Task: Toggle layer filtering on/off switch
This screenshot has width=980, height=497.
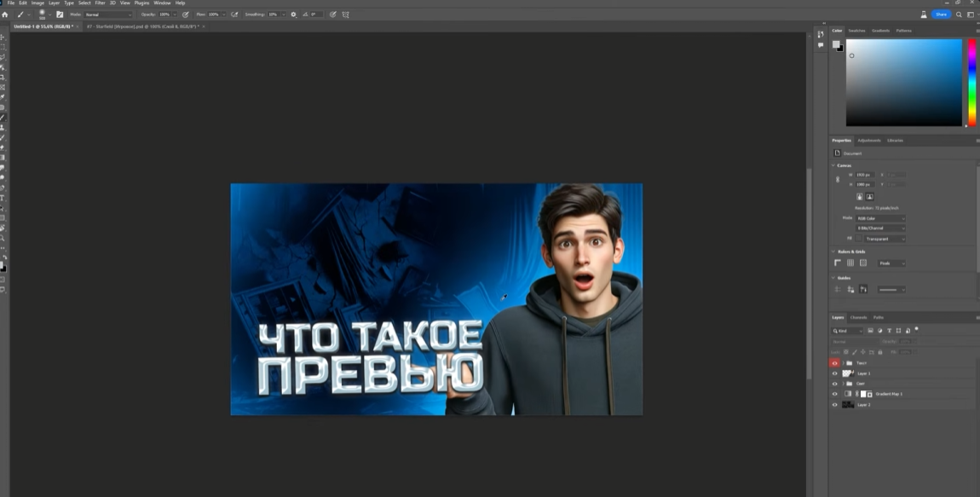Action: pyautogui.click(x=917, y=329)
